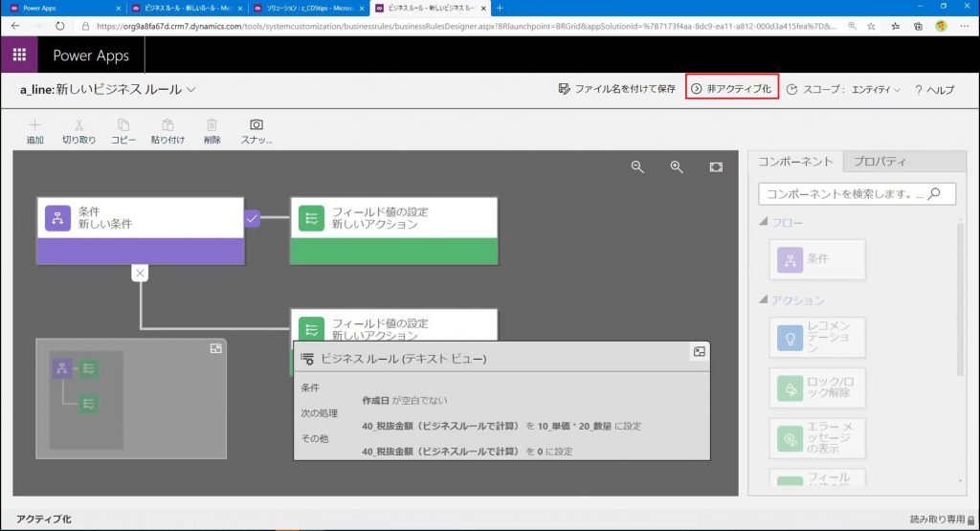Collapse the ビジネス ルール text view panel
Viewport: 980px width, 531px height.
(x=700, y=352)
